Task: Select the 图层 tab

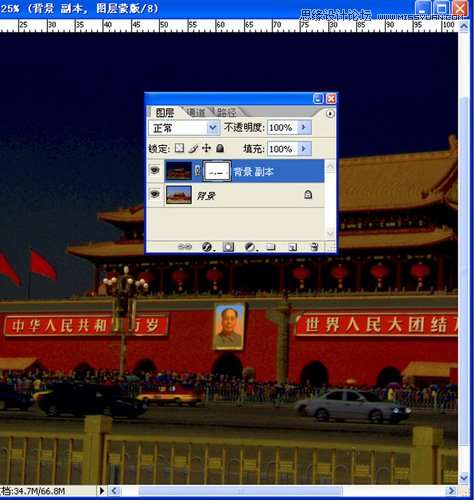Action: click(165, 113)
